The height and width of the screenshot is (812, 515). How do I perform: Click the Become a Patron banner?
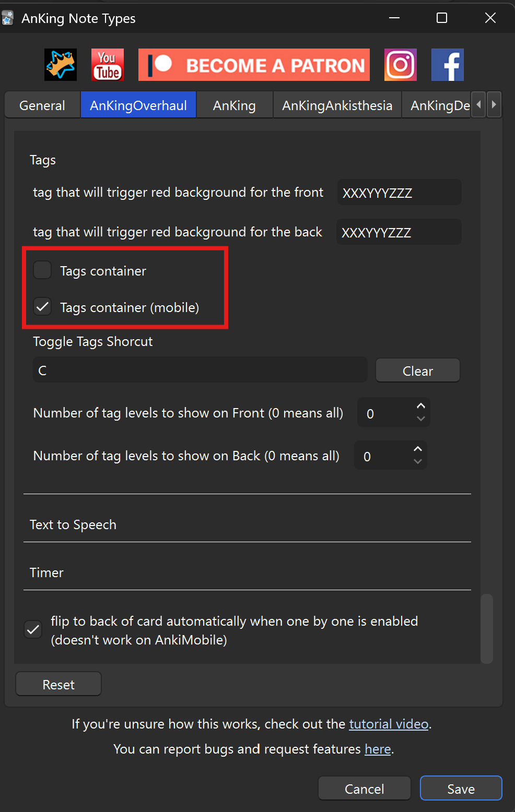(x=254, y=65)
